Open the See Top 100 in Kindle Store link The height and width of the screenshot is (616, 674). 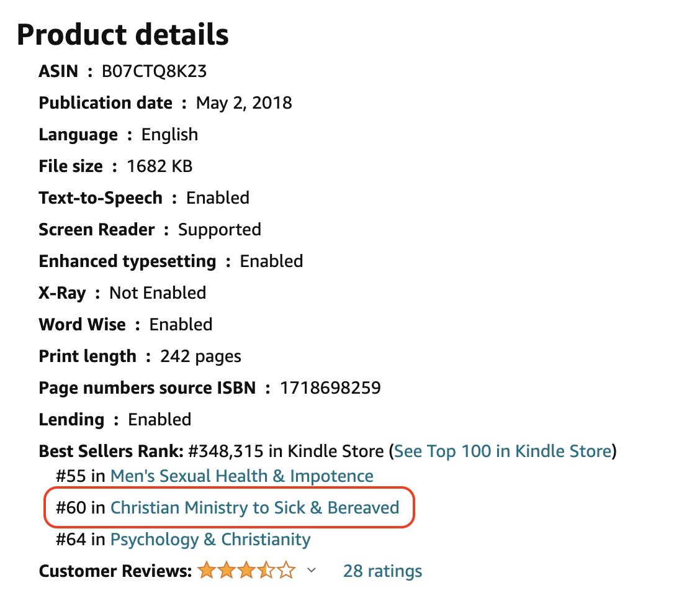tap(503, 451)
